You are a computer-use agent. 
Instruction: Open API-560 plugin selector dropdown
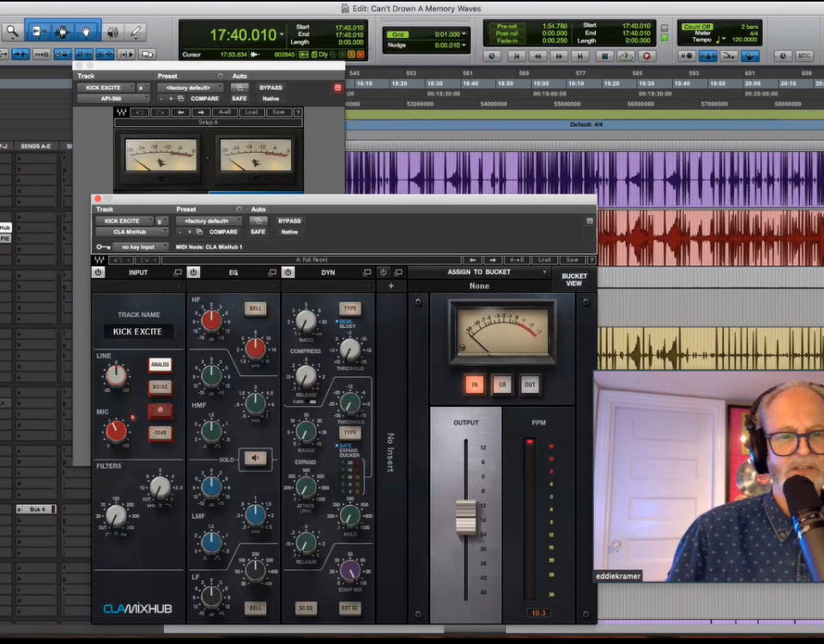point(113,99)
